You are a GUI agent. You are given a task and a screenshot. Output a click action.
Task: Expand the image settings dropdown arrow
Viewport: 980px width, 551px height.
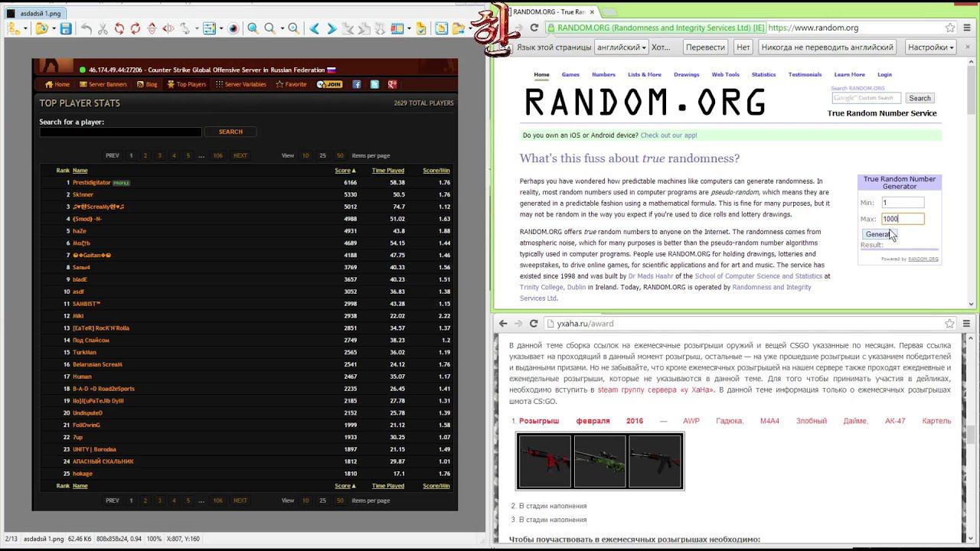pyautogui.click(x=220, y=29)
